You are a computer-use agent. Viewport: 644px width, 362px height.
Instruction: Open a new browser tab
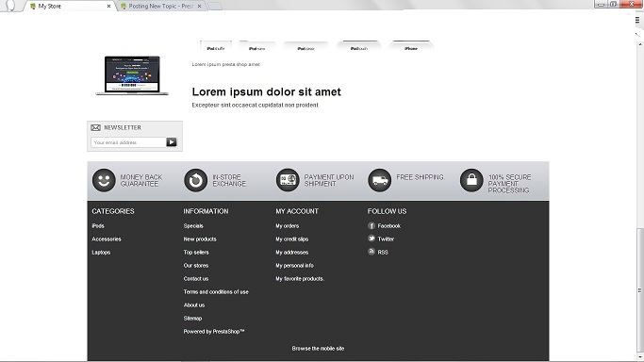pyautogui.click(x=214, y=7)
